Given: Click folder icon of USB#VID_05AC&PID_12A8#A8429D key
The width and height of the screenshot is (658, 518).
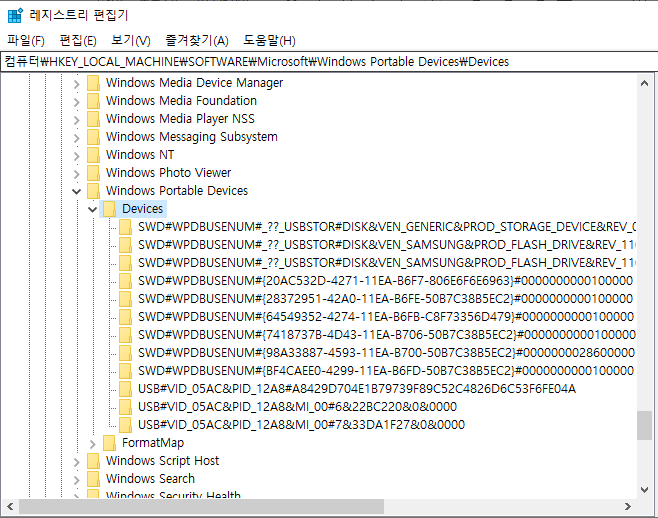Looking at the screenshot, I should pyautogui.click(x=125, y=390).
